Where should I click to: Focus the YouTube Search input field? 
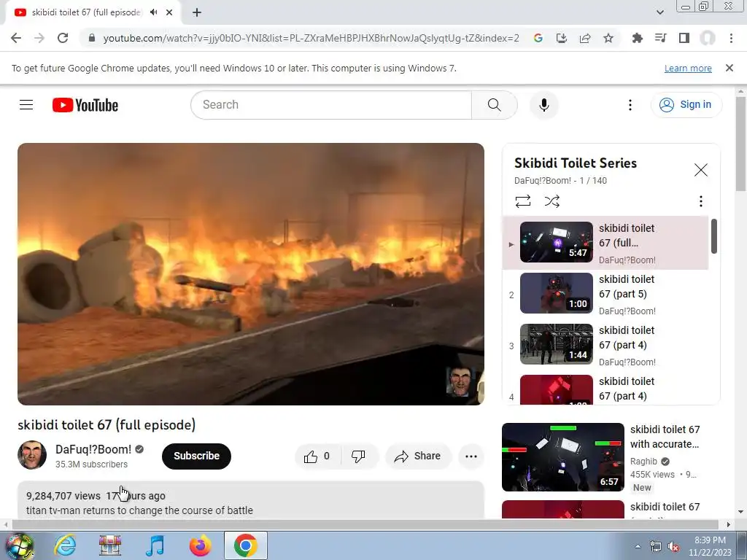(x=331, y=105)
